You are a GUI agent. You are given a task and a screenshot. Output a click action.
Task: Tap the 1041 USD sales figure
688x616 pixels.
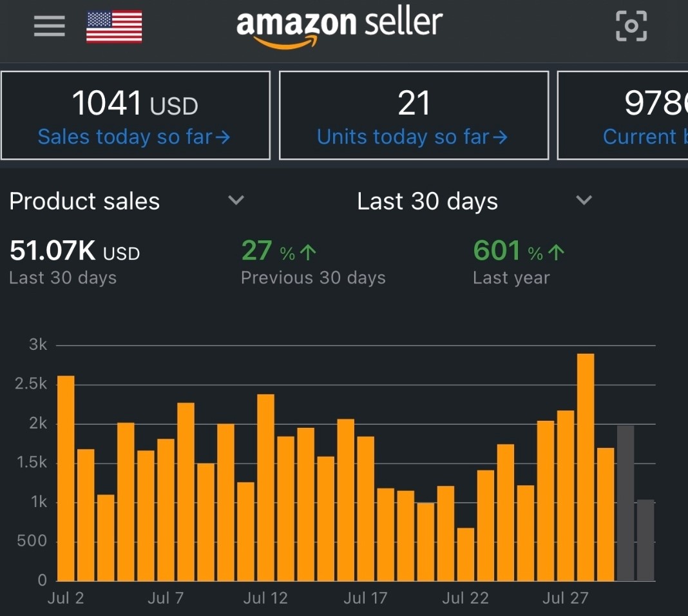tap(134, 104)
